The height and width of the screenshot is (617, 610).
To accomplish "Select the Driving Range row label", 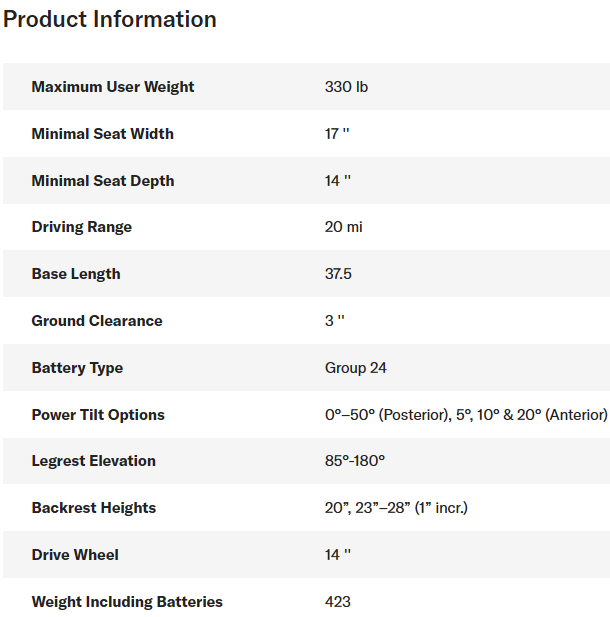I will tap(81, 227).
